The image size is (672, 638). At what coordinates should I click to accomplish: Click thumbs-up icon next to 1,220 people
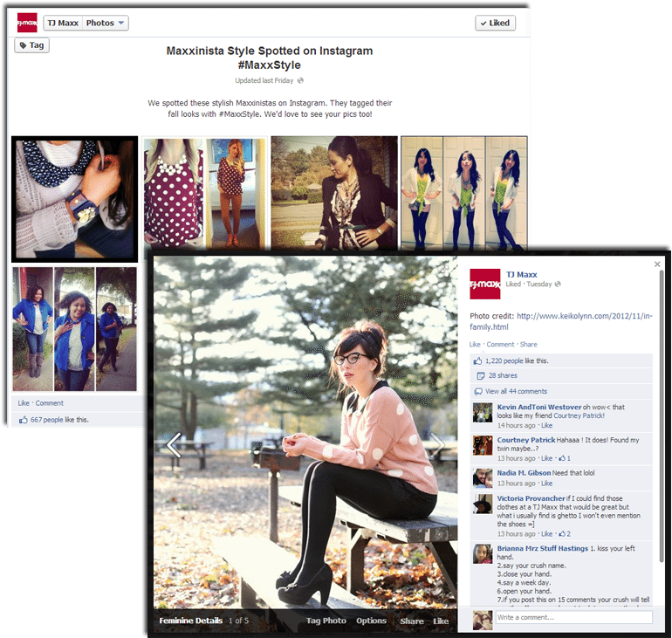pos(477,361)
